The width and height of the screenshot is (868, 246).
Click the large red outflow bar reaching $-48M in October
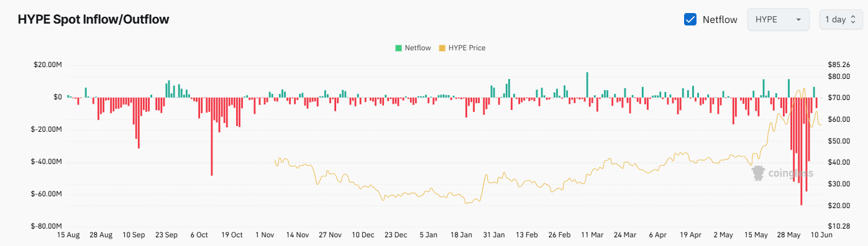point(212,136)
